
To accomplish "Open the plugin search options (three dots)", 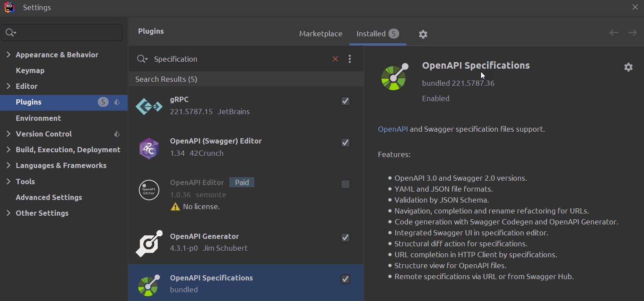I will point(350,59).
